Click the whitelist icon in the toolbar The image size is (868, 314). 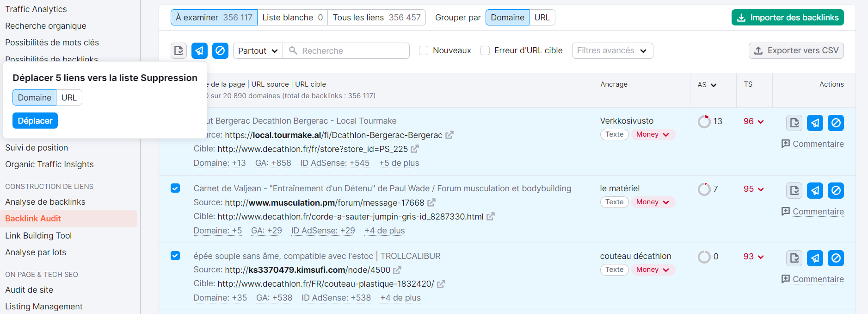[x=179, y=50]
